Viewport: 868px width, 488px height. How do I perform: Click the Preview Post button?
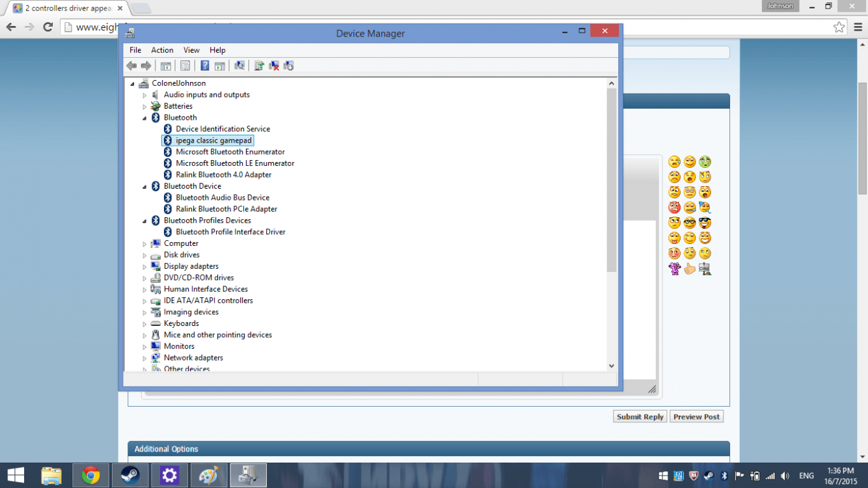coord(696,416)
